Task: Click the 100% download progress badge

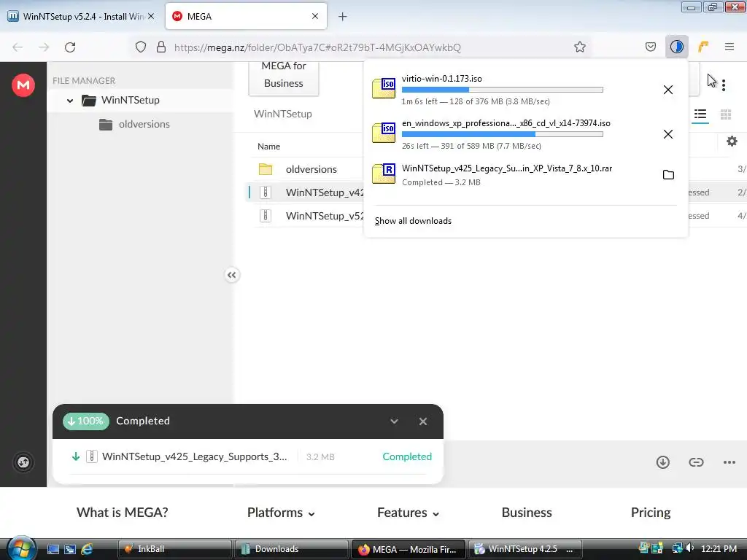Action: click(86, 421)
